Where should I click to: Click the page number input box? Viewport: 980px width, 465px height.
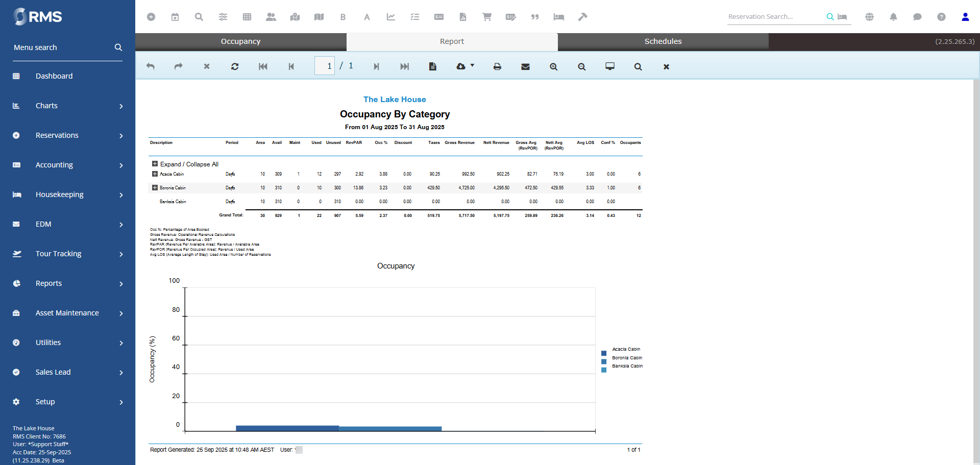tap(325, 66)
